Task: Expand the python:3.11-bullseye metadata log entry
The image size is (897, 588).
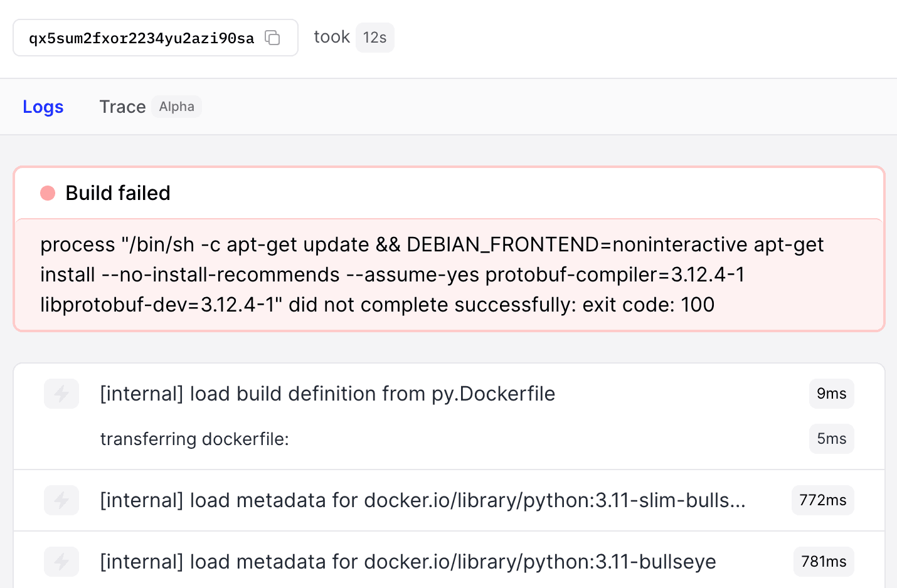Action: pyautogui.click(x=408, y=562)
